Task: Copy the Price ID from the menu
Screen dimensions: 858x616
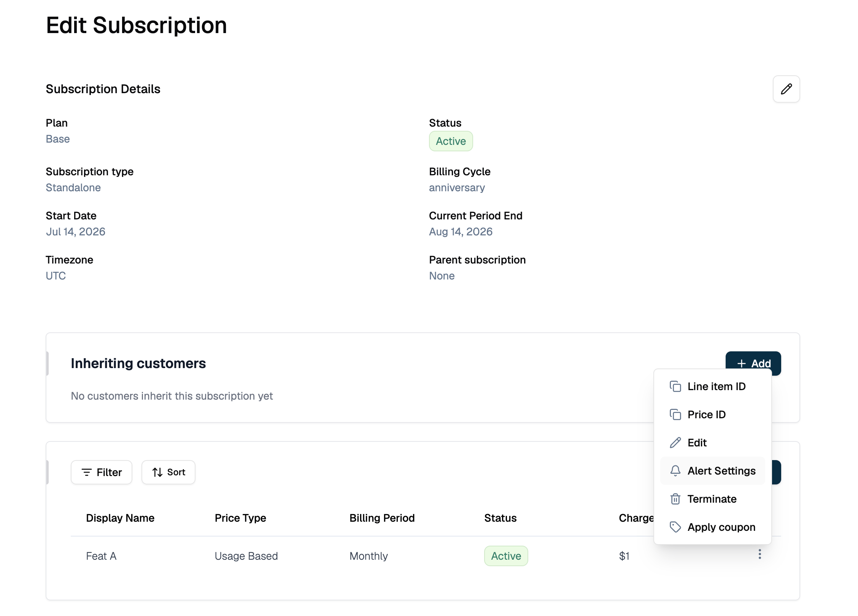Action: click(x=712, y=414)
